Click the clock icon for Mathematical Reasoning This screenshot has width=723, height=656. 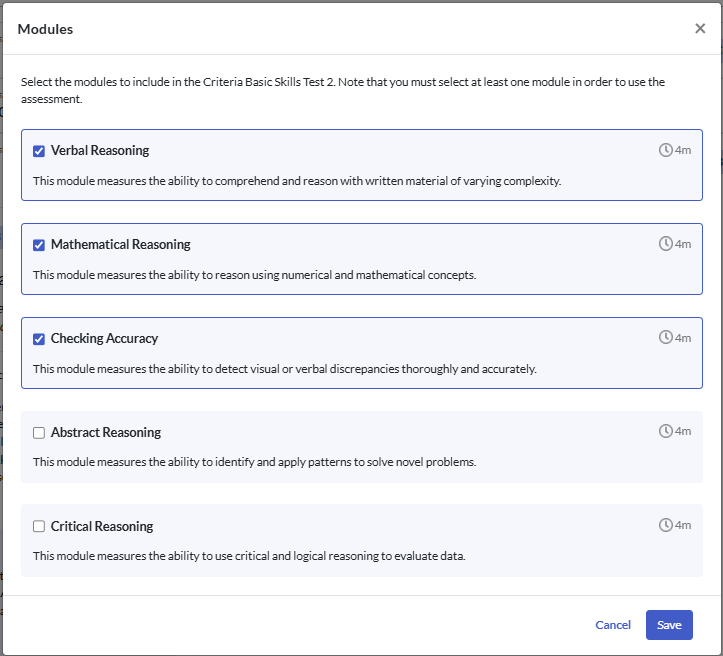tap(666, 244)
